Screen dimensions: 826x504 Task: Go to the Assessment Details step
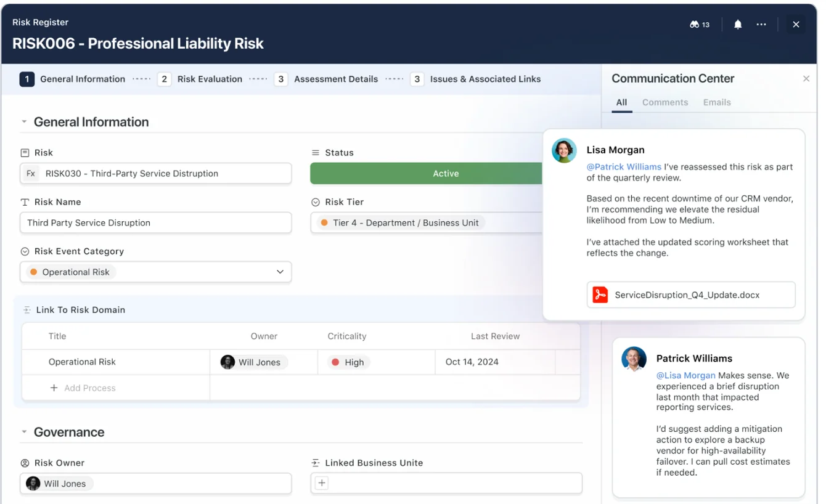tap(326, 79)
